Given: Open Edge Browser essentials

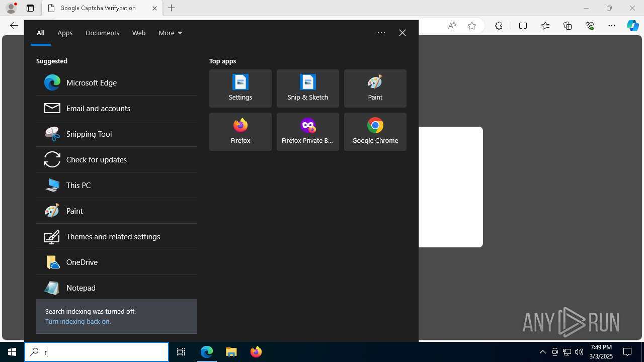Looking at the screenshot, I should point(590,26).
